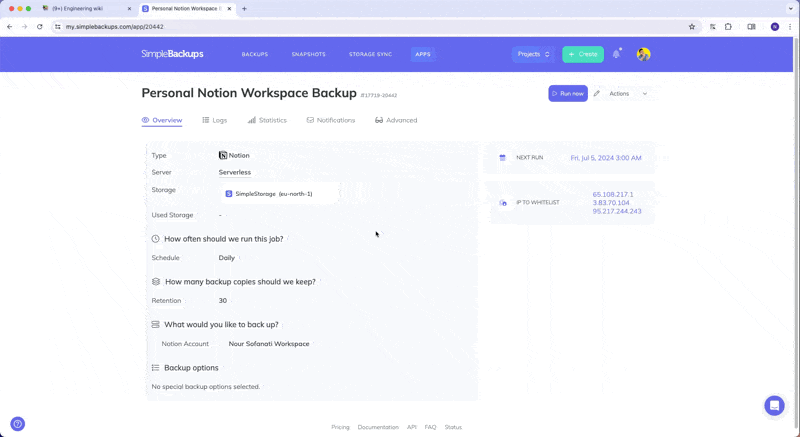
Task: Click IP address 3.83.70.104
Action: point(611,203)
